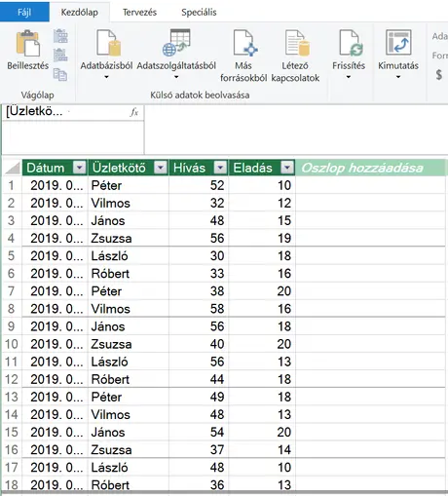Click the János cell in row 3
The height and width of the screenshot is (496, 448).
click(129, 220)
